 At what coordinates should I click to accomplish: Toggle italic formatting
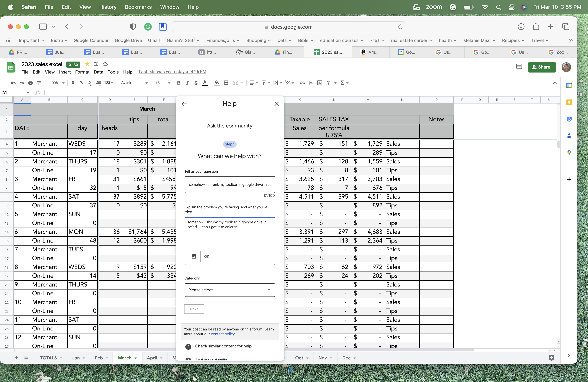[x=187, y=83]
